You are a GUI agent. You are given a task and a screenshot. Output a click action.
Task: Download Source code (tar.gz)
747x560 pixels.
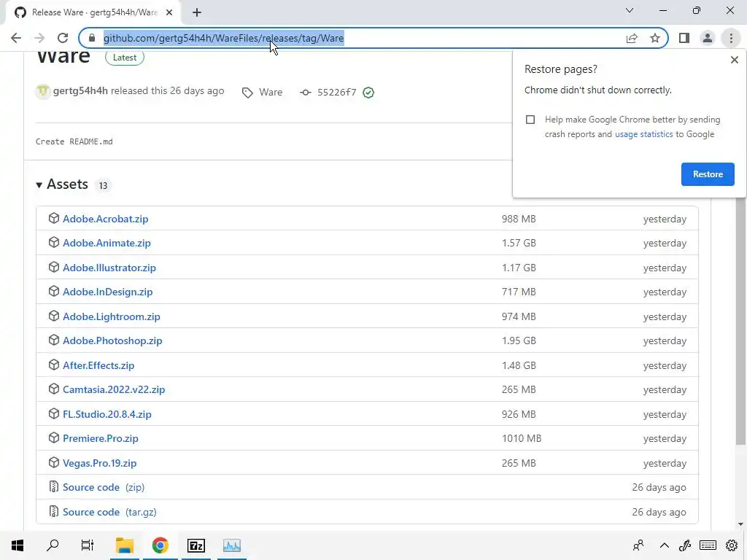pyautogui.click(x=109, y=512)
